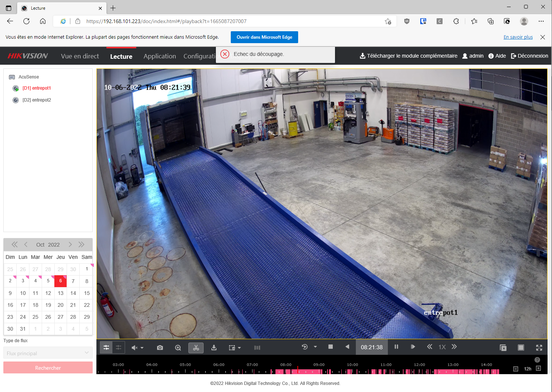
Task: Go to next month in calendar
Action: click(x=70, y=244)
